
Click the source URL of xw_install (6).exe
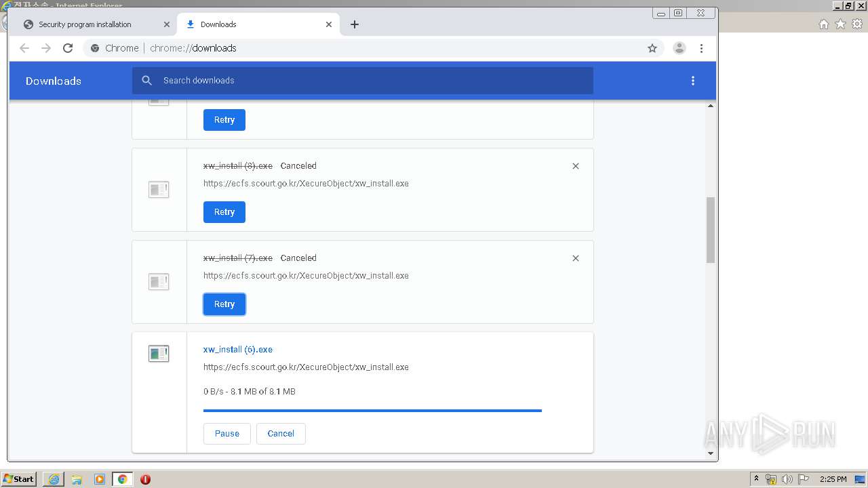point(306,367)
